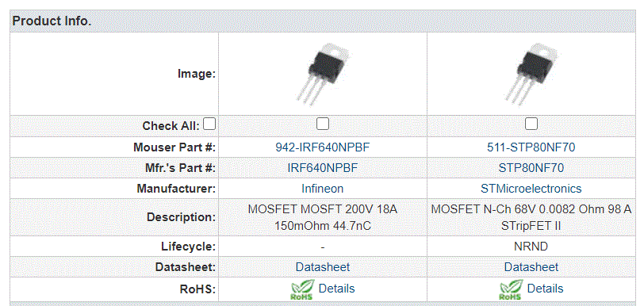Click the NRND lifecycle status text
The width and height of the screenshot is (644, 306).
point(531,247)
